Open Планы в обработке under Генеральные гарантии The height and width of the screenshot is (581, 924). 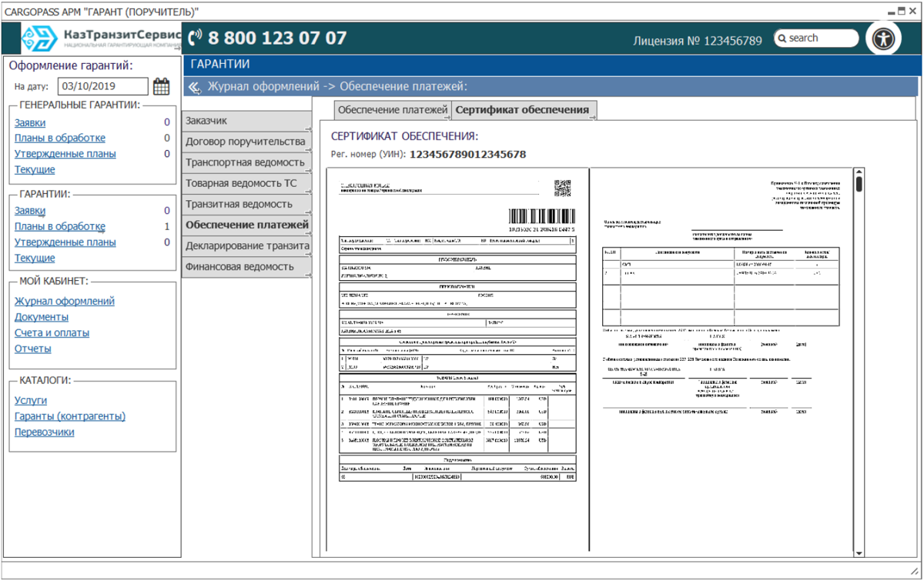click(x=60, y=139)
